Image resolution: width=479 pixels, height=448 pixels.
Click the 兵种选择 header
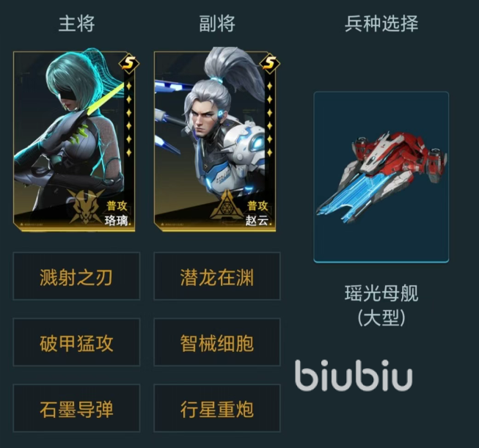[x=381, y=23]
